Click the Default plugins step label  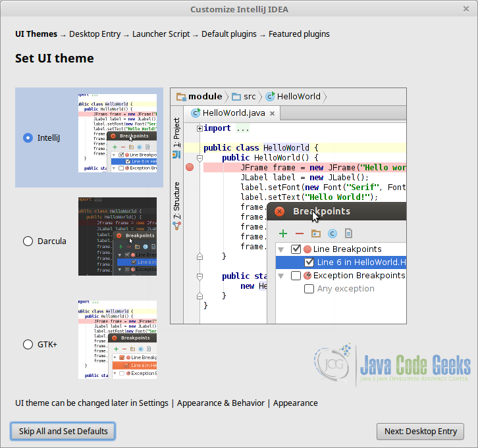click(229, 34)
